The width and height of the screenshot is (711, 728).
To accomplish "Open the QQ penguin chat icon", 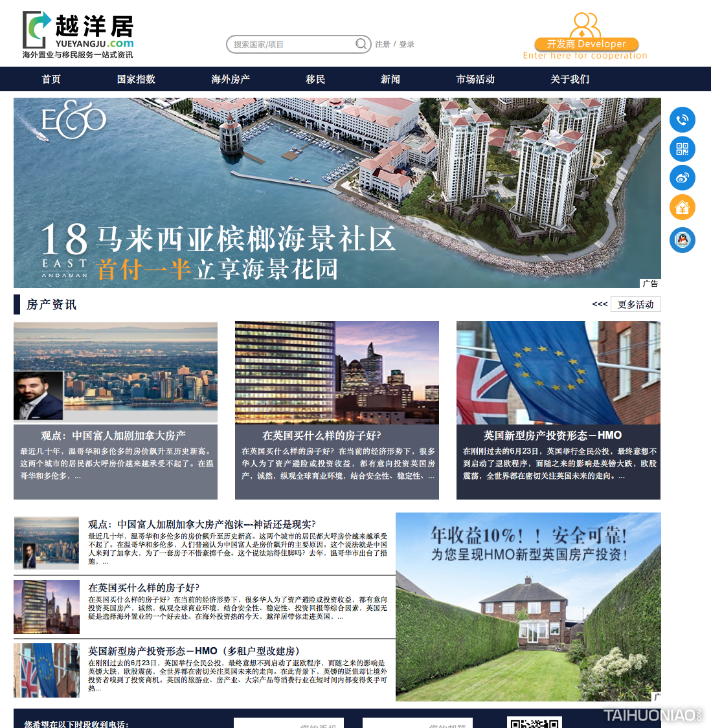I will 682,240.
